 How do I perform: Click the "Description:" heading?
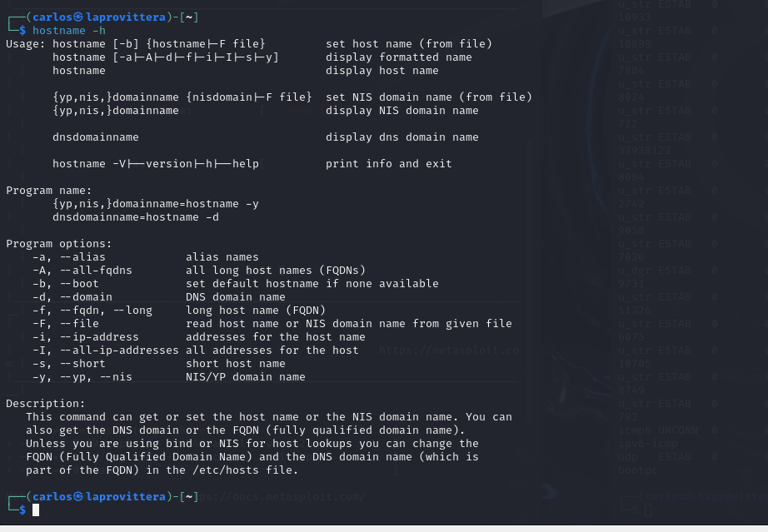coord(46,403)
